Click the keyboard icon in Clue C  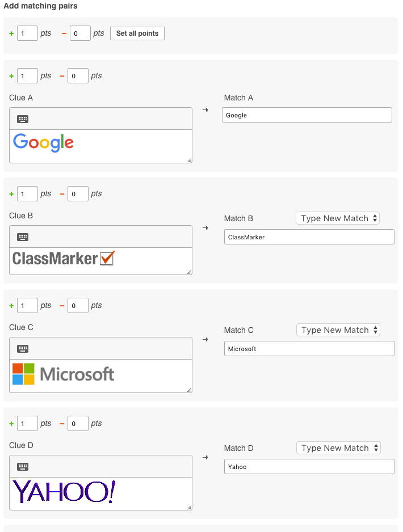23,349
